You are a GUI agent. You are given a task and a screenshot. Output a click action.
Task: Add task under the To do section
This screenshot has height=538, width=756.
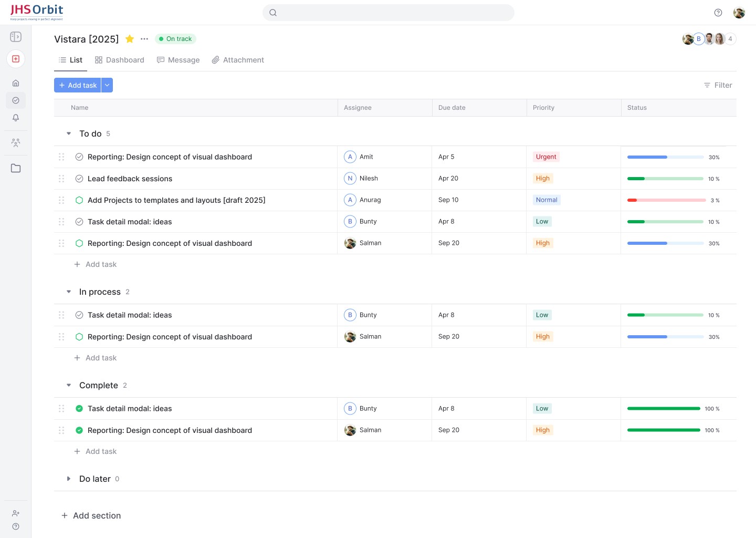tap(96, 264)
